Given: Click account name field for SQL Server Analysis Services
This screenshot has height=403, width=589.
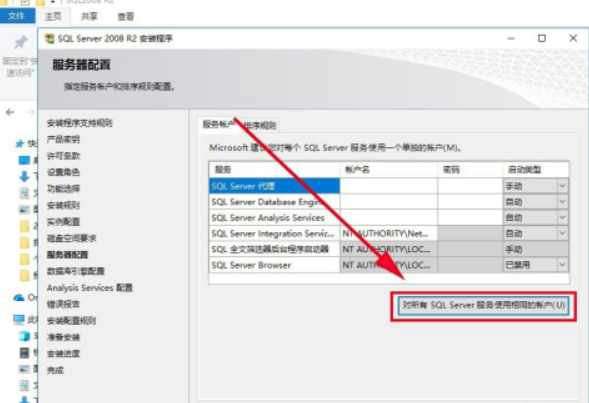Looking at the screenshot, I should tap(389, 217).
